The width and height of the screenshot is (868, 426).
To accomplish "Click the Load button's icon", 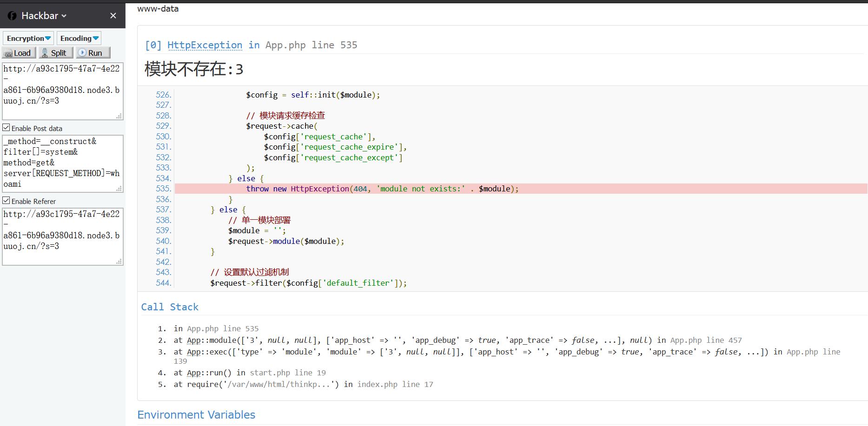I will point(8,53).
